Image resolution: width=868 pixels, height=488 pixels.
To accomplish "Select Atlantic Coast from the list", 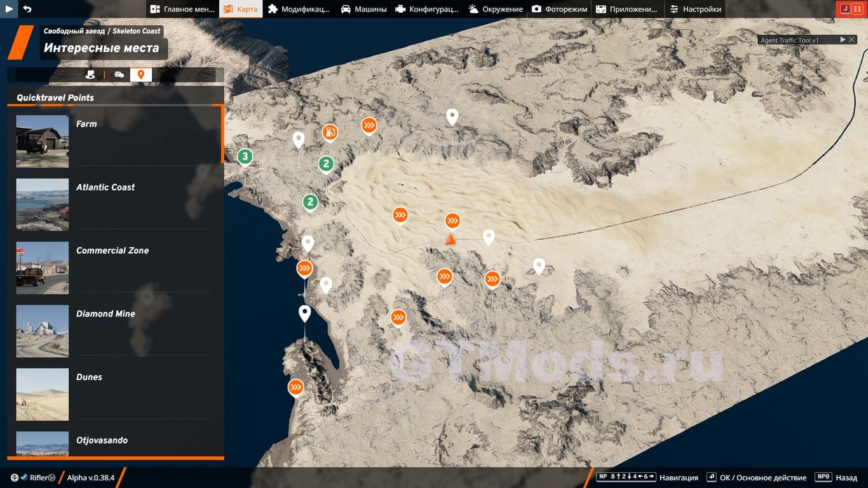I will pyautogui.click(x=105, y=187).
